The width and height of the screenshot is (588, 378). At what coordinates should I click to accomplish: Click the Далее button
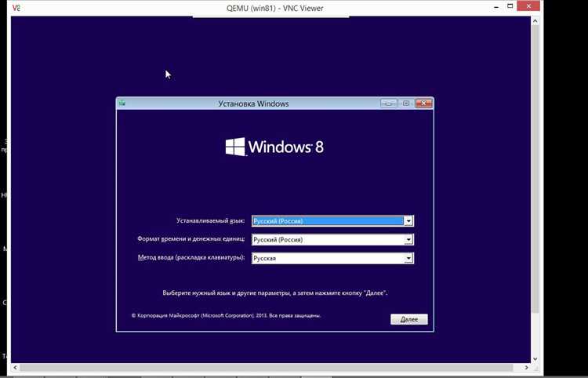(408, 319)
